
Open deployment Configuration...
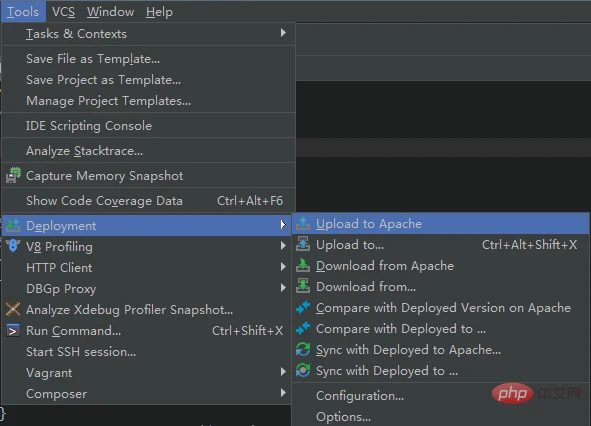(441, 396)
